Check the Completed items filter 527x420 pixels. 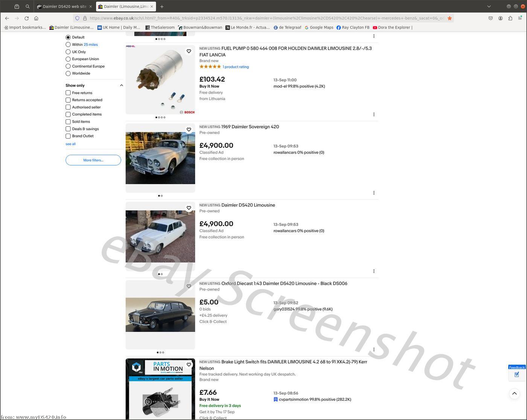(x=68, y=114)
